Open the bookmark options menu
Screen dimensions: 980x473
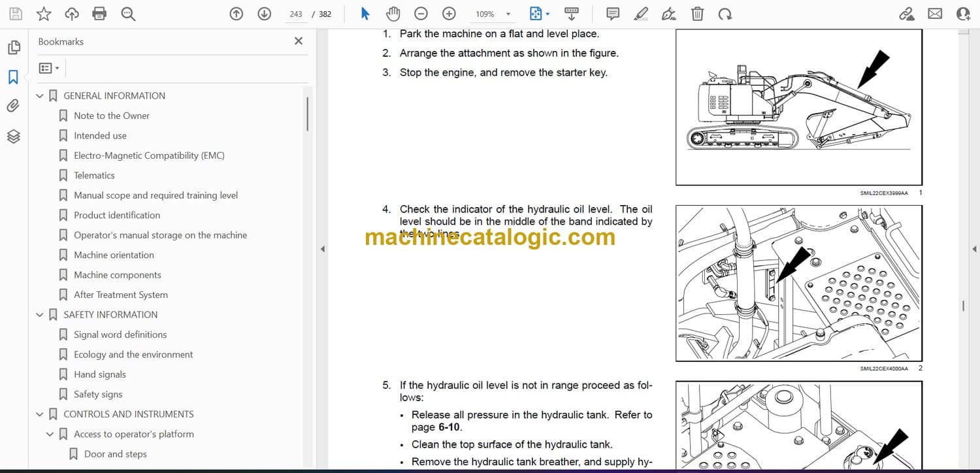pos(49,68)
